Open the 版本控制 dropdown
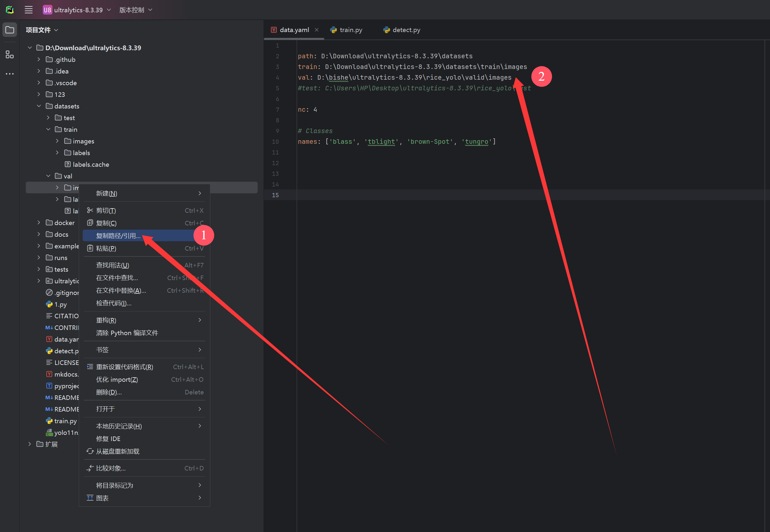The image size is (770, 532). point(136,10)
